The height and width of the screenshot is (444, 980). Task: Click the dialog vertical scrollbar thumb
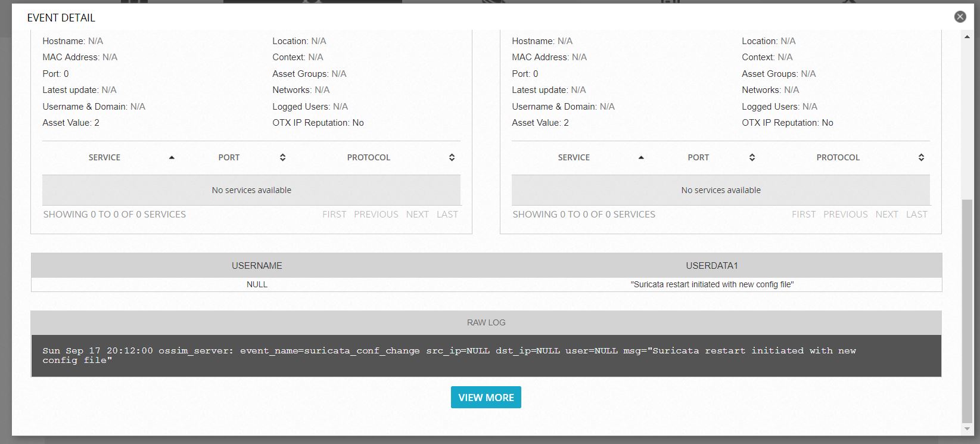(967, 310)
